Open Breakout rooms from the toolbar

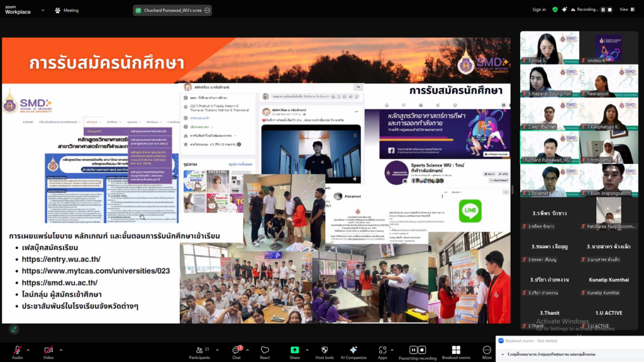point(456,352)
